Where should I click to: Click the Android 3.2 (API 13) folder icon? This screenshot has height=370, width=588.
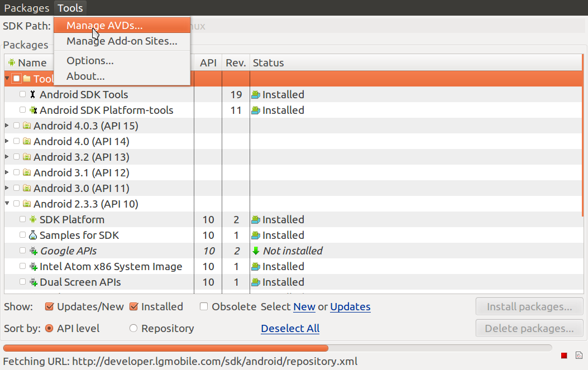[x=27, y=157]
